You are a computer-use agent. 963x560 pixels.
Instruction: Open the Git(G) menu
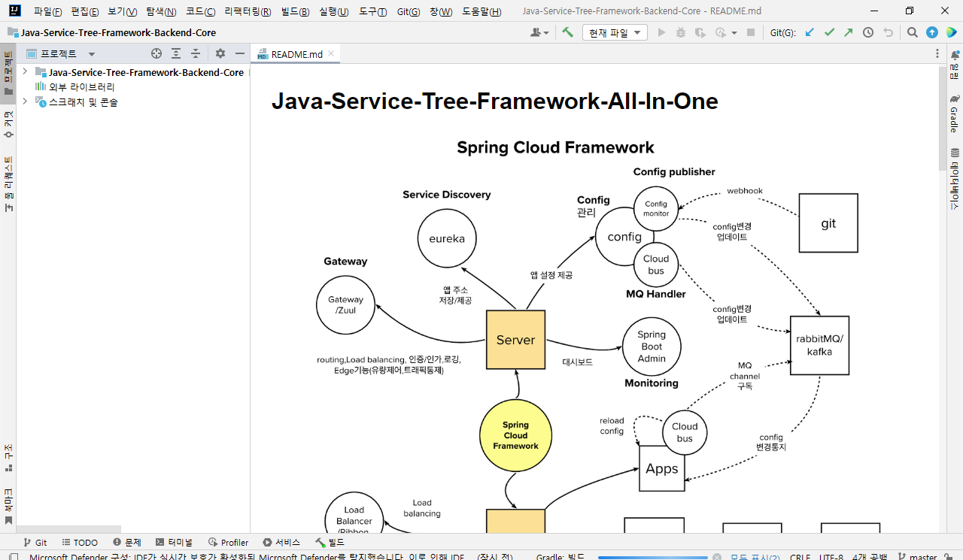(x=409, y=11)
